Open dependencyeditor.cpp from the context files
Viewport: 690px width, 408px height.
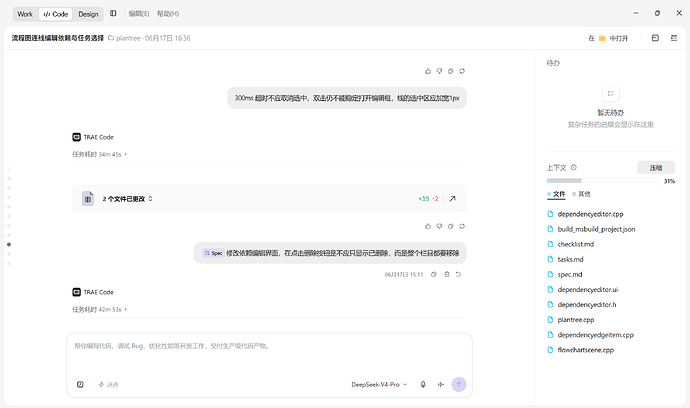590,214
